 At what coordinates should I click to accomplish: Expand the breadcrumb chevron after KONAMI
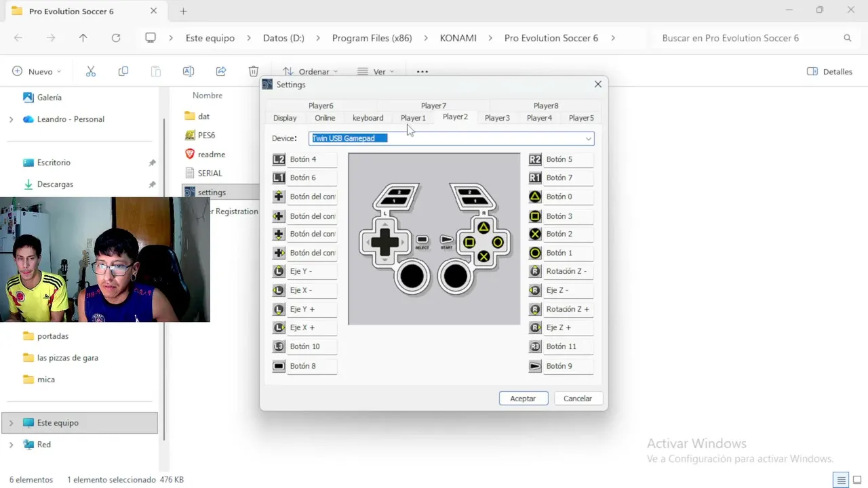490,38
